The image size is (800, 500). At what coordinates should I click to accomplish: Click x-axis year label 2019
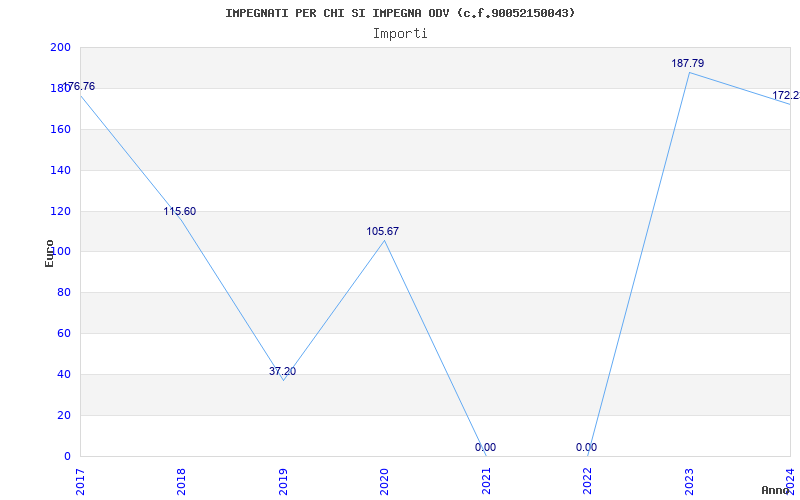pyautogui.click(x=283, y=482)
